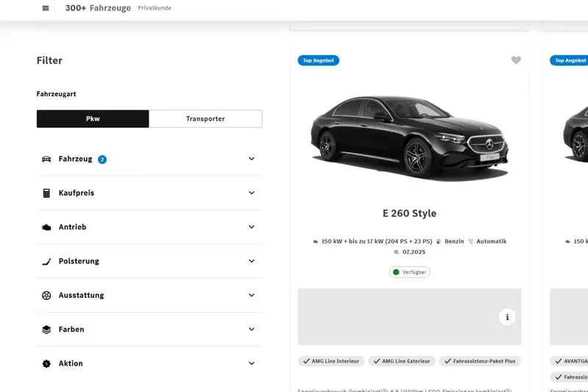Expand the Fahrzeug filter chevron

point(251,159)
